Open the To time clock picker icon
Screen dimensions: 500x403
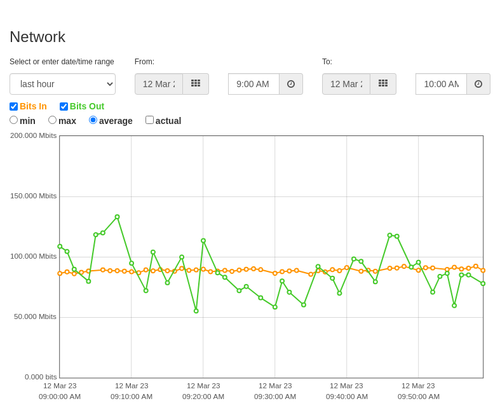(x=478, y=84)
